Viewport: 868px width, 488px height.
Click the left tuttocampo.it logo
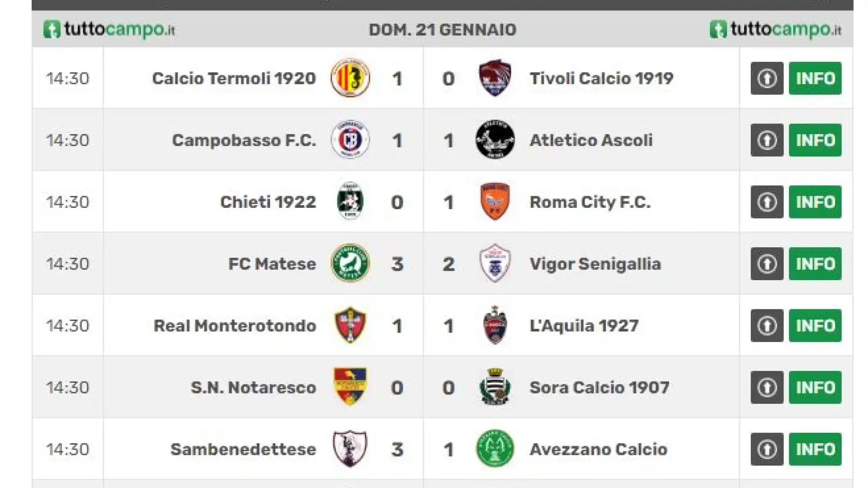tap(109, 29)
